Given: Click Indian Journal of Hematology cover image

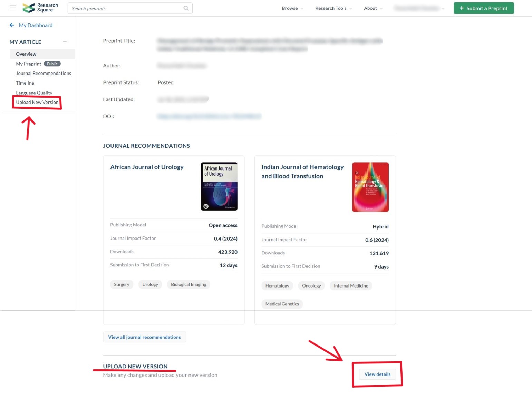Looking at the screenshot, I should point(370,187).
